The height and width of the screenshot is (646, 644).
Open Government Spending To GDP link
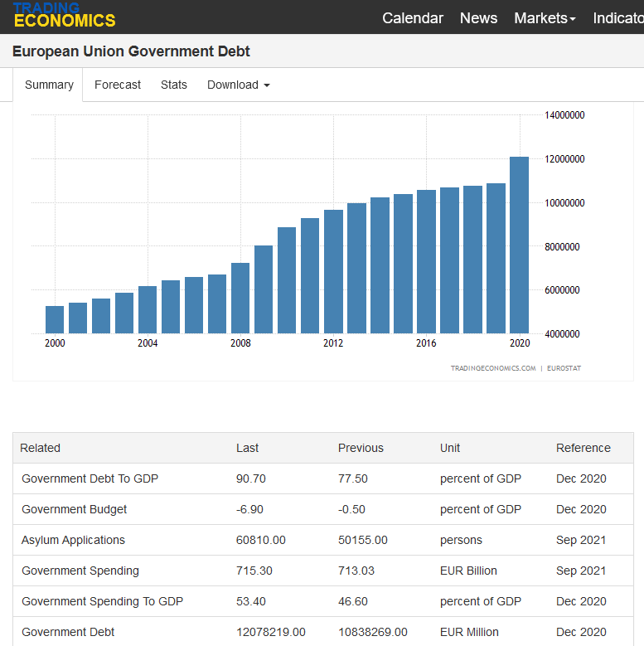(102, 601)
